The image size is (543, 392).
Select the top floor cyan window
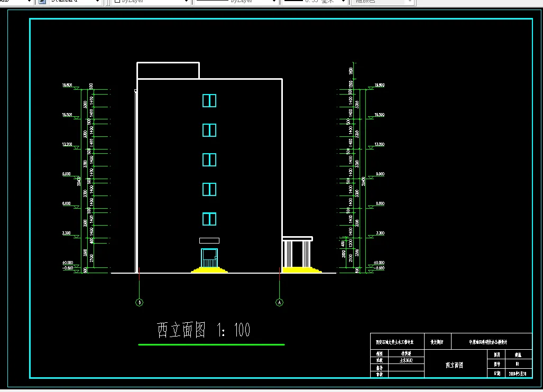(209, 101)
